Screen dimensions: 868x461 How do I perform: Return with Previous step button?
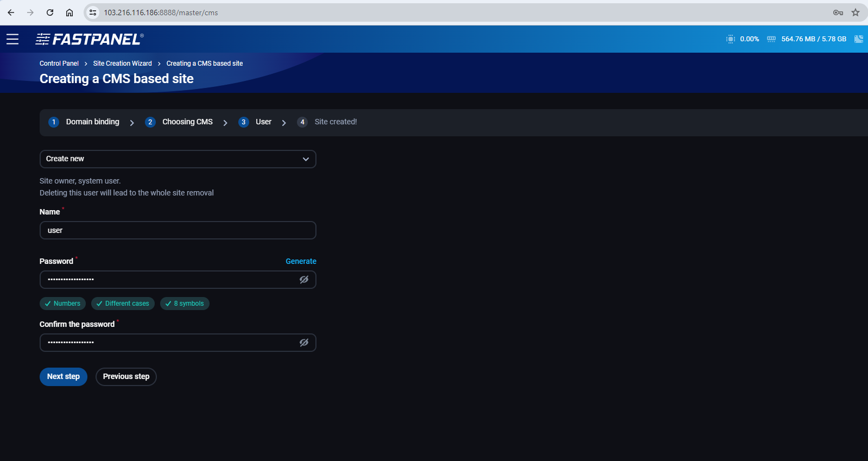tap(126, 377)
